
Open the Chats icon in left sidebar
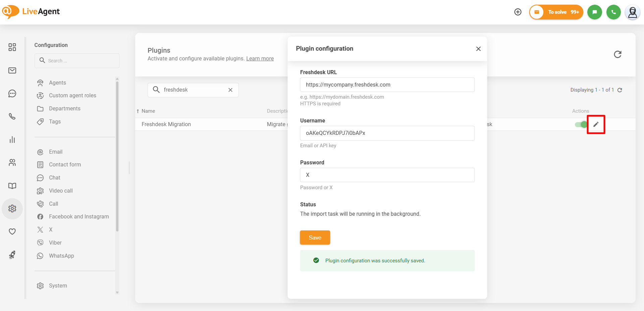point(12,94)
